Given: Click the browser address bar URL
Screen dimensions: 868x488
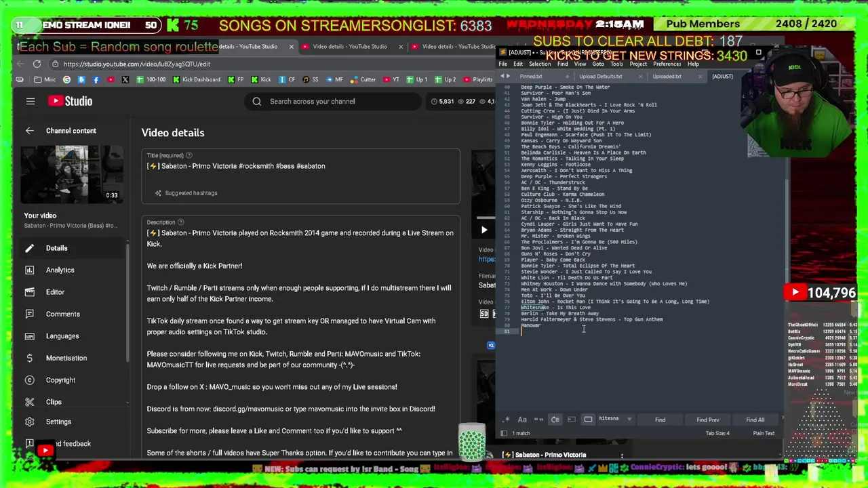Looking at the screenshot, I should pyautogui.click(x=136, y=64).
